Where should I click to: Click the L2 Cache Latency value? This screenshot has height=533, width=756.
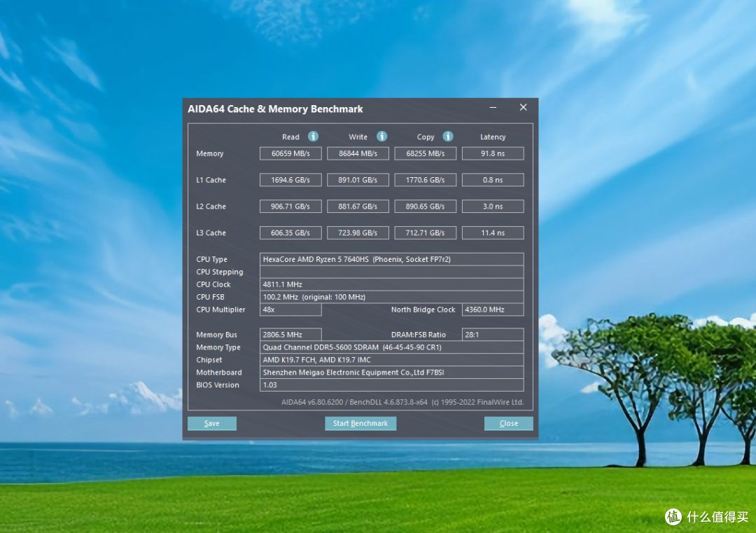coord(493,207)
